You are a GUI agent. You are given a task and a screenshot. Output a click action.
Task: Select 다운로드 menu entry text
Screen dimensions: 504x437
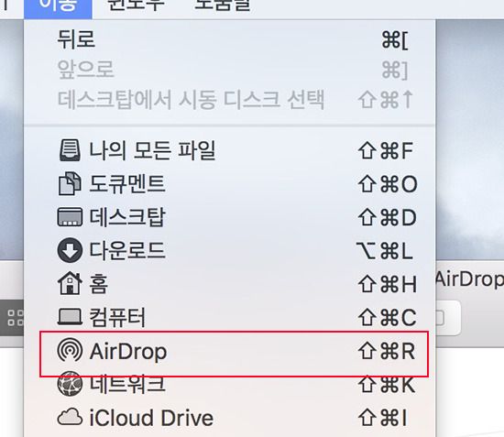pos(127,251)
